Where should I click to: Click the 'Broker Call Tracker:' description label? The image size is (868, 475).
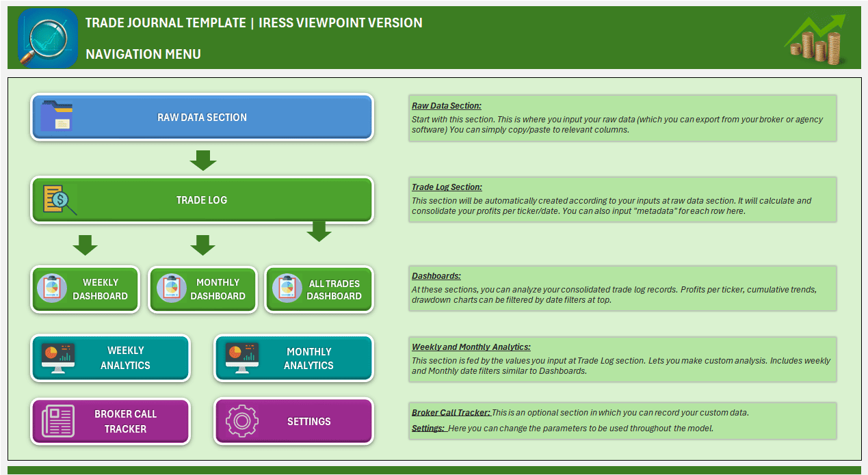(451, 413)
